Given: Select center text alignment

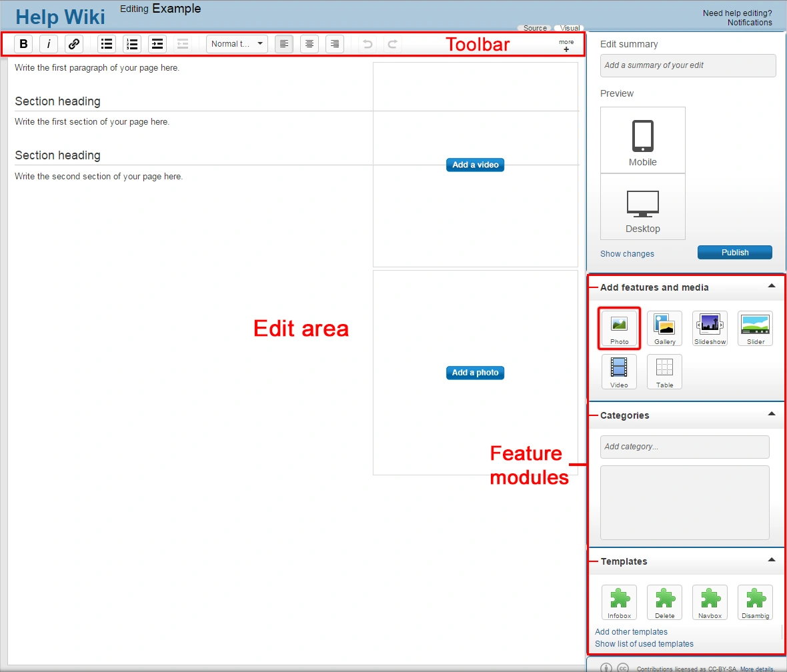Looking at the screenshot, I should coord(309,44).
